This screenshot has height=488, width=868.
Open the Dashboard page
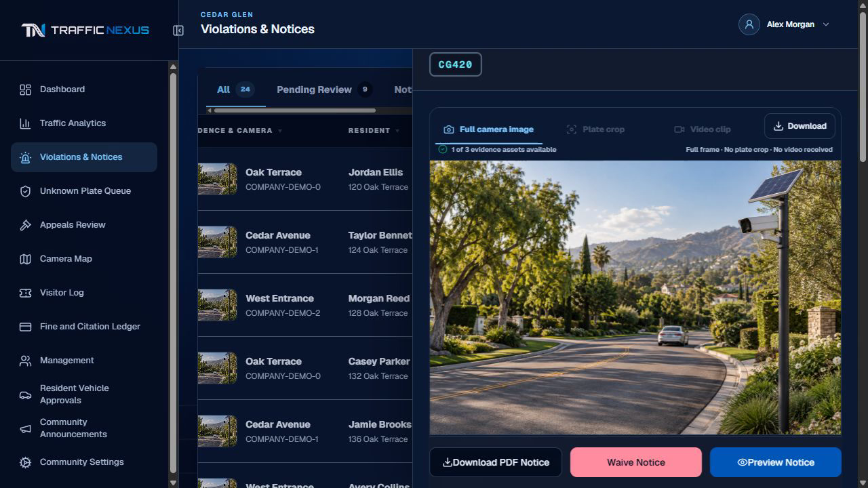point(84,89)
